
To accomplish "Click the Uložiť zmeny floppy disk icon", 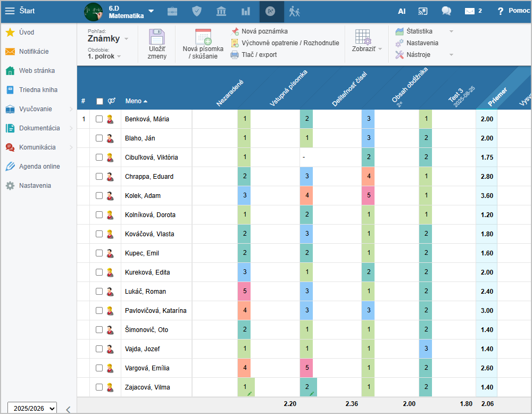I will (157, 38).
